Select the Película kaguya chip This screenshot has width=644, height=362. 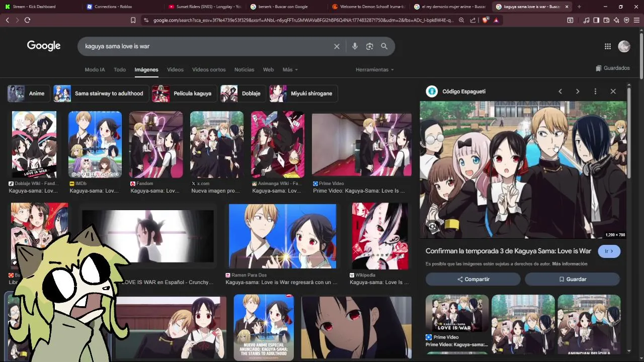click(184, 94)
